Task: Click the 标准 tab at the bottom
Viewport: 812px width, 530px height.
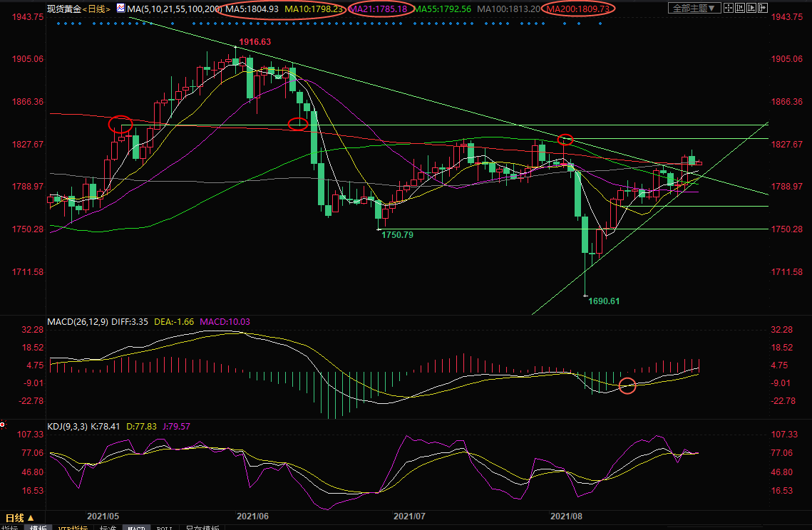Action: (x=108, y=528)
